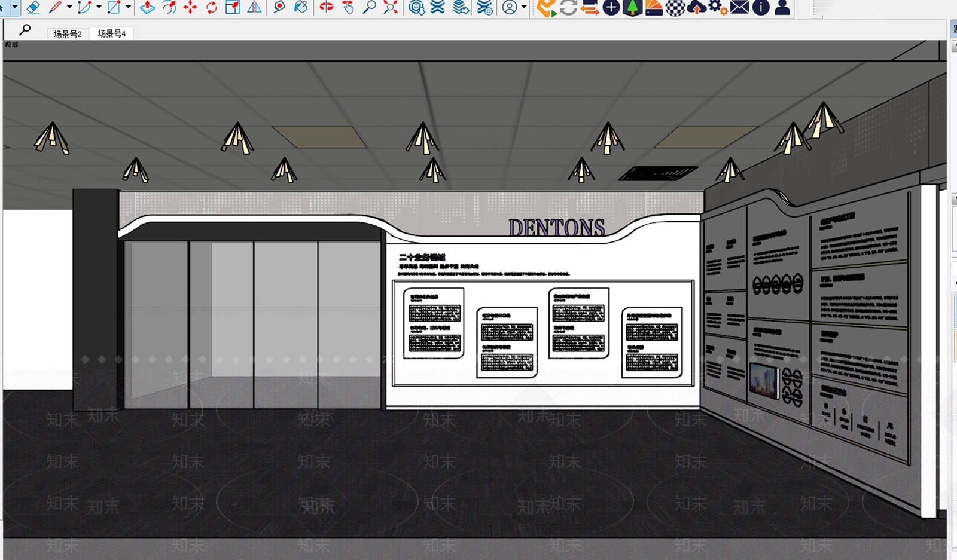Click the Zoom Extents tool
The height and width of the screenshot is (560, 957).
click(x=391, y=7)
